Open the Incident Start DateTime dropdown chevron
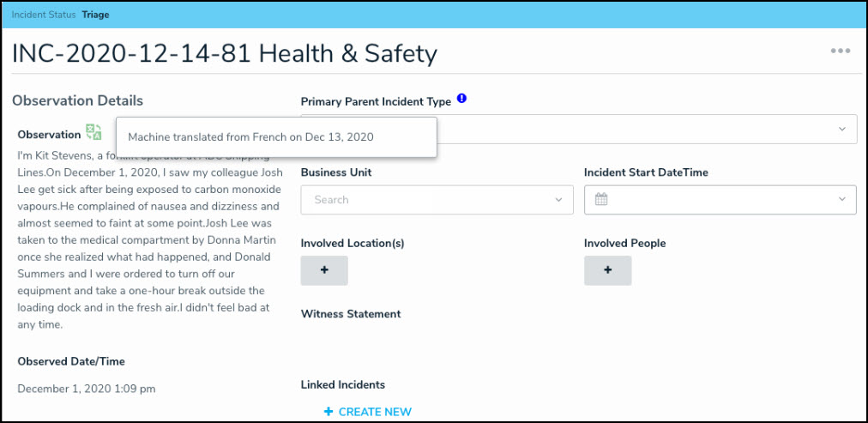The width and height of the screenshot is (868, 423). coord(841,200)
